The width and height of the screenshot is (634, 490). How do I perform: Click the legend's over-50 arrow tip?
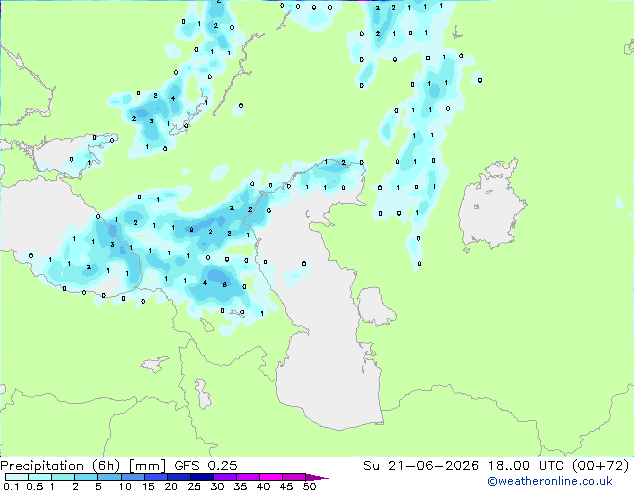[x=317, y=477]
